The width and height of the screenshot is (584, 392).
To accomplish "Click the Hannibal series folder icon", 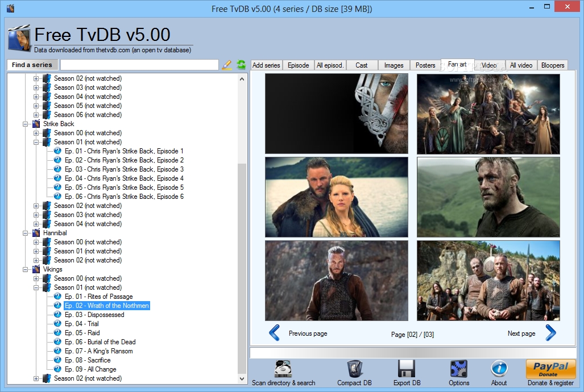I will click(x=36, y=233).
